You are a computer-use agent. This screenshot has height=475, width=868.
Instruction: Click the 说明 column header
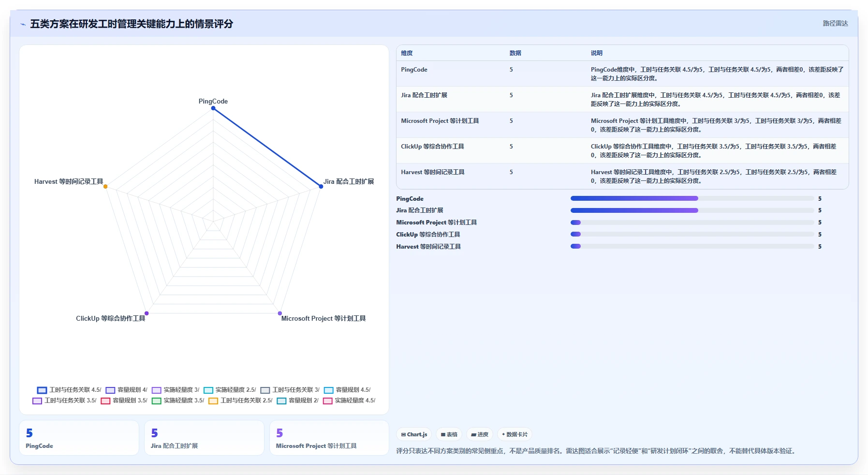pyautogui.click(x=596, y=53)
